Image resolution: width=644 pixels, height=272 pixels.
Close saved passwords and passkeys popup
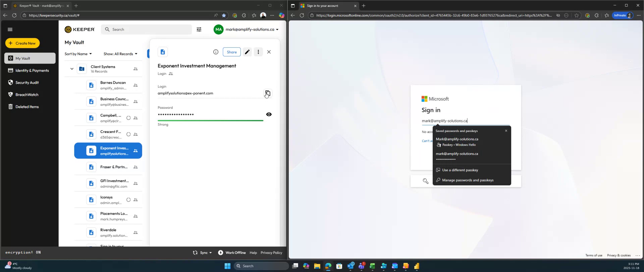tap(506, 131)
